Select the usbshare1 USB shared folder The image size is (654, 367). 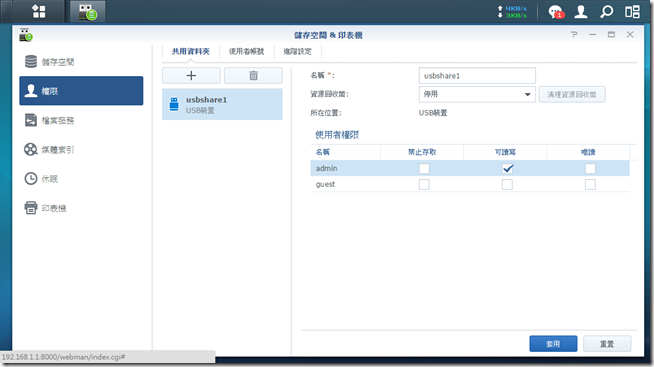point(222,104)
